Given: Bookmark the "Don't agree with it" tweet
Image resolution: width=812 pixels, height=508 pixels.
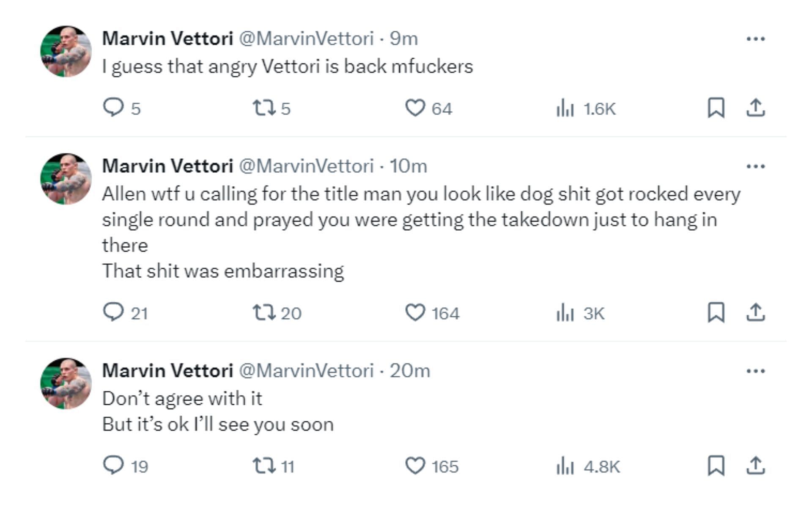Looking at the screenshot, I should click(716, 466).
